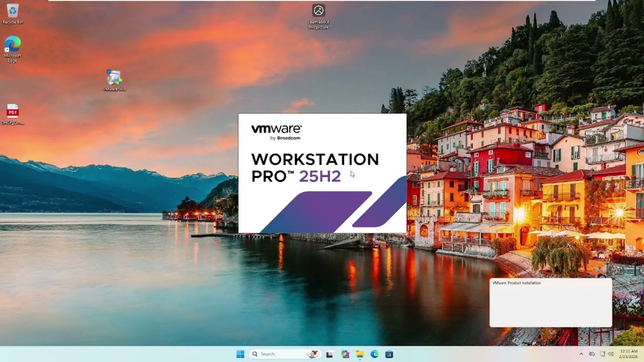This screenshot has height=362, width=644.
Task: Open the clock showing 12:11 AM
Action: [x=629, y=354]
